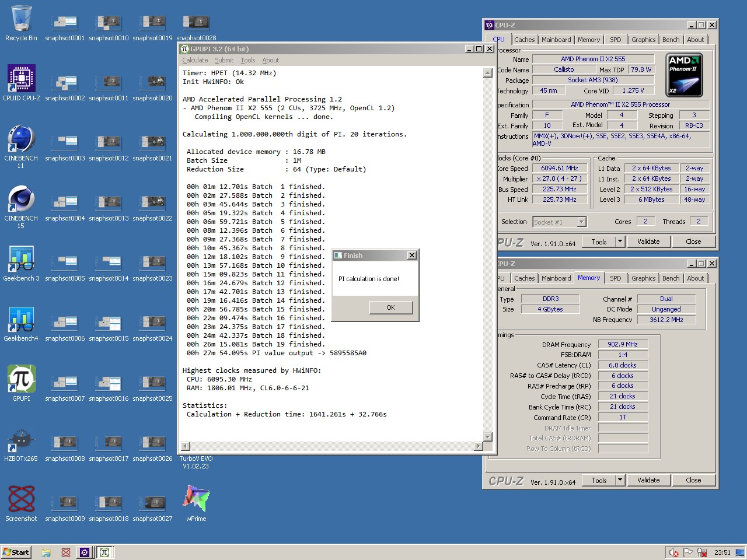The width and height of the screenshot is (747, 560).
Task: Click Close button in upper CPU-Z
Action: 693,242
